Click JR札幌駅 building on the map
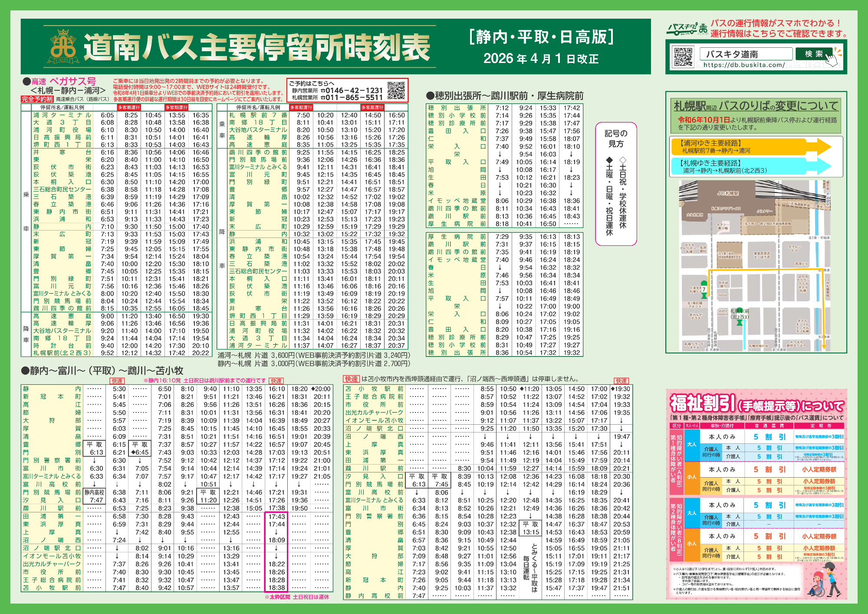Image resolution: width=868 pixels, height=614 pixels. (727, 193)
